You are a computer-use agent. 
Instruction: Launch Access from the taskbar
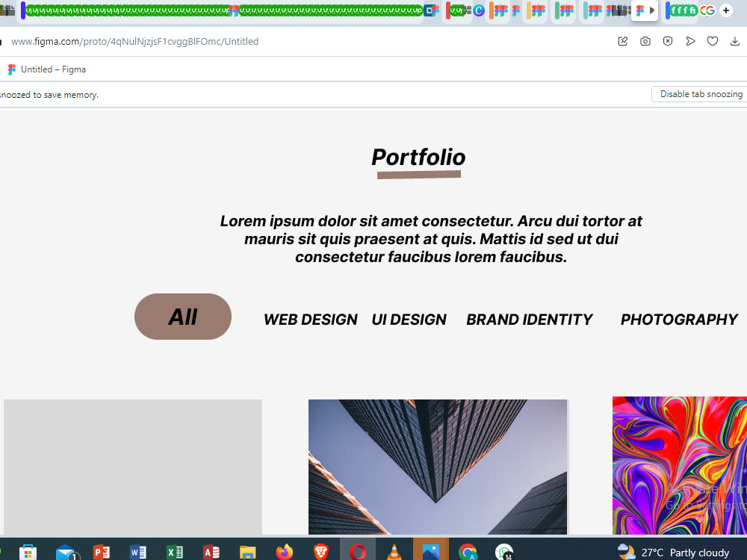[211, 553]
